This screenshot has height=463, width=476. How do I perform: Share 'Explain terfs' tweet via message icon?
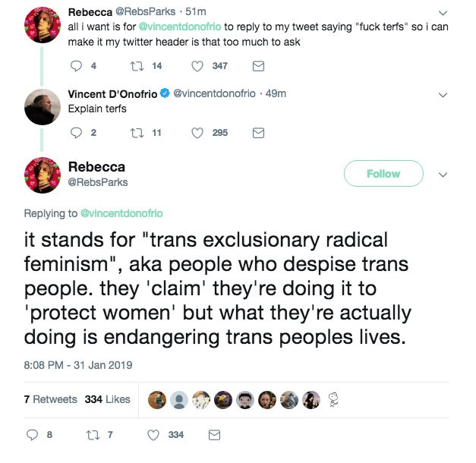258,133
